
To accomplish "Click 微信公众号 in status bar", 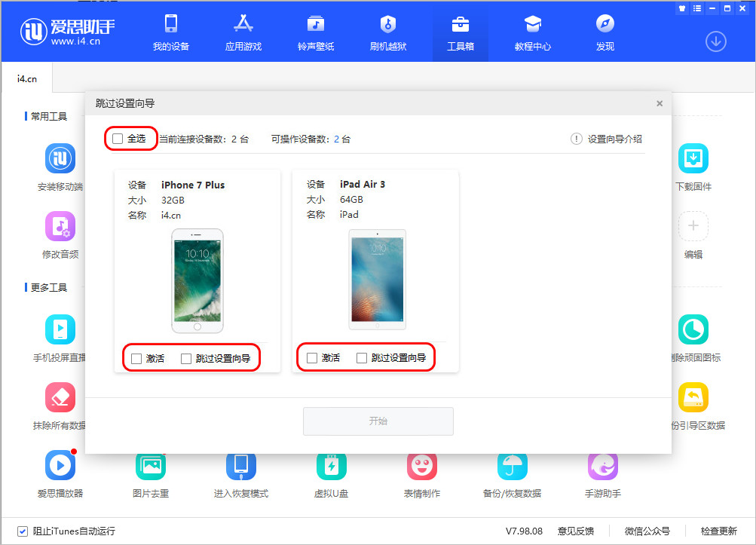I will (x=647, y=531).
